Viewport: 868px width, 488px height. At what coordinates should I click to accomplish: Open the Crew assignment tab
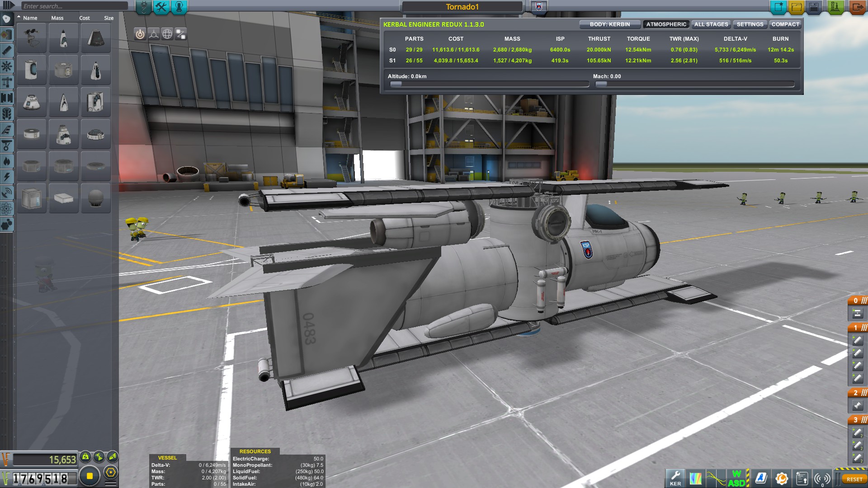179,7
